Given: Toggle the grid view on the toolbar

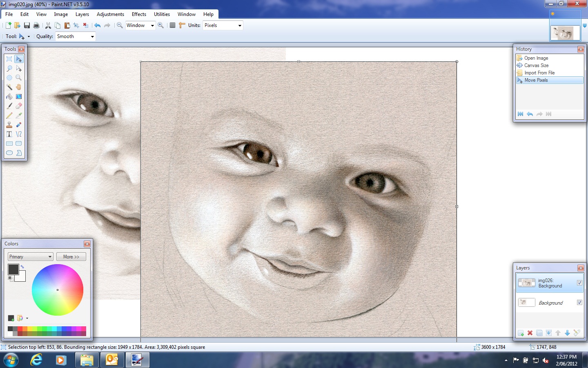Looking at the screenshot, I should coord(172,25).
